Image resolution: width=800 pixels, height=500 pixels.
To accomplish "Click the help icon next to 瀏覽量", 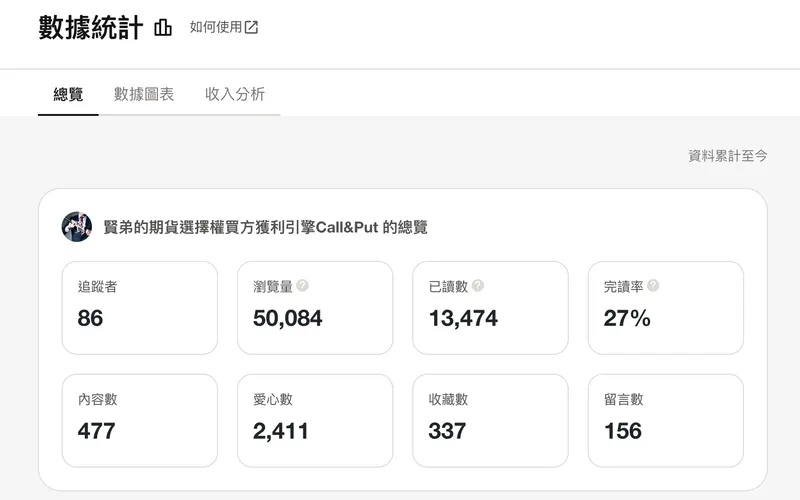I will pyautogui.click(x=302, y=286).
